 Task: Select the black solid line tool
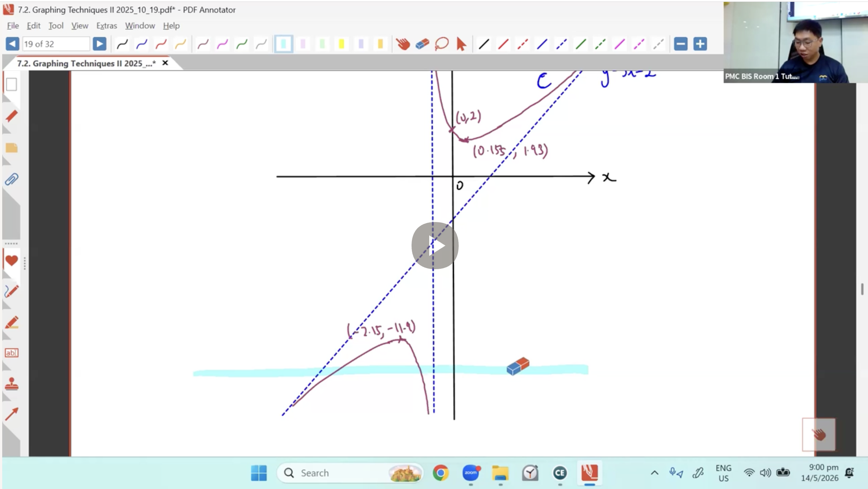(x=484, y=44)
